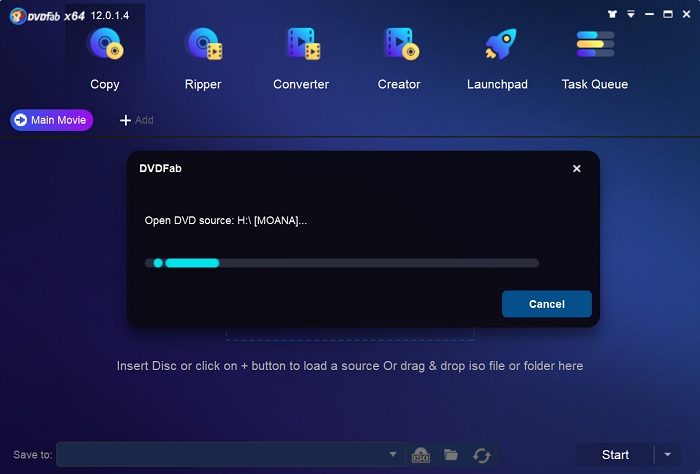Image resolution: width=700 pixels, height=474 pixels.
Task: Open the Converter module
Action: click(301, 59)
